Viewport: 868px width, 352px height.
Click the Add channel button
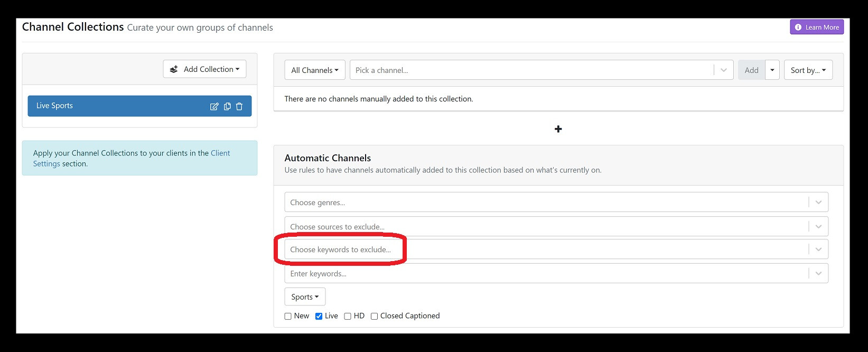click(751, 70)
